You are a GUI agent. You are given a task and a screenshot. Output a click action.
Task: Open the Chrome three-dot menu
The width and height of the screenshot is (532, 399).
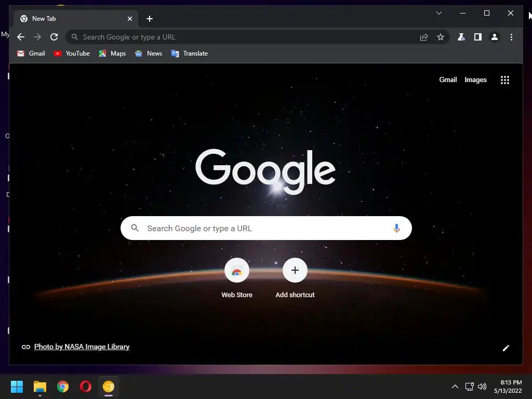(x=511, y=37)
